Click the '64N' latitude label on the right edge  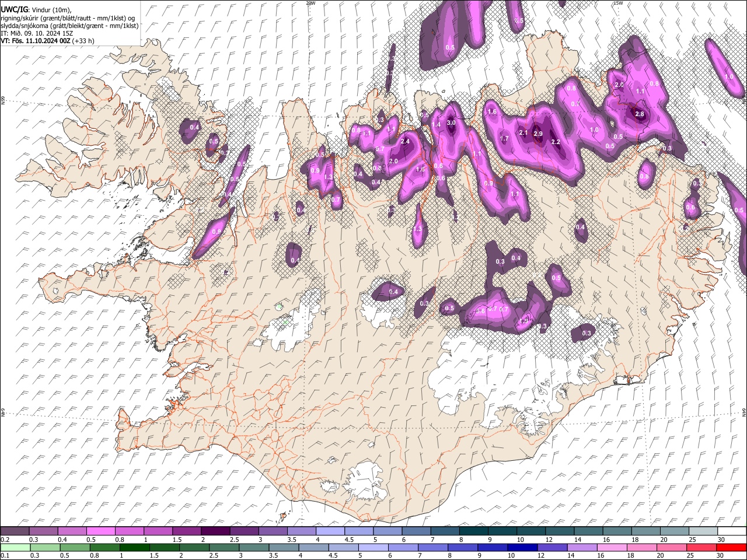pos(744,412)
